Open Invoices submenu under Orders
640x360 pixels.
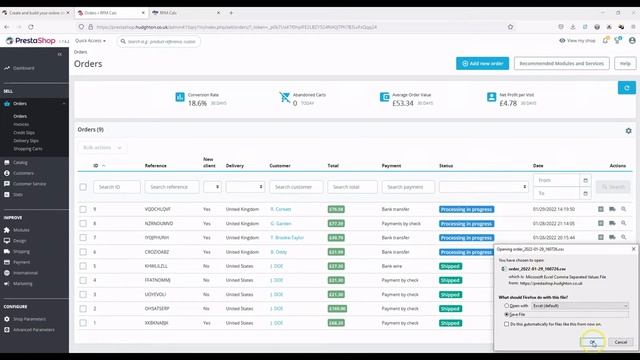pos(21,124)
